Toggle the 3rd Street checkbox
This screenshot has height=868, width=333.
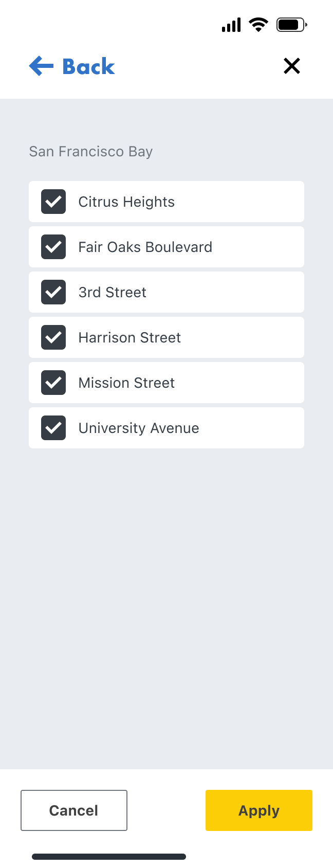(x=53, y=292)
